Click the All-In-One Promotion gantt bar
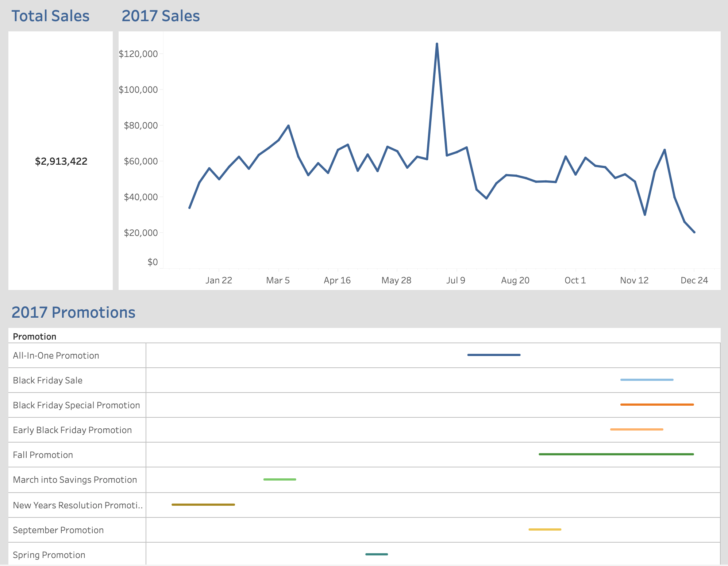The height and width of the screenshot is (566, 728). tap(494, 355)
